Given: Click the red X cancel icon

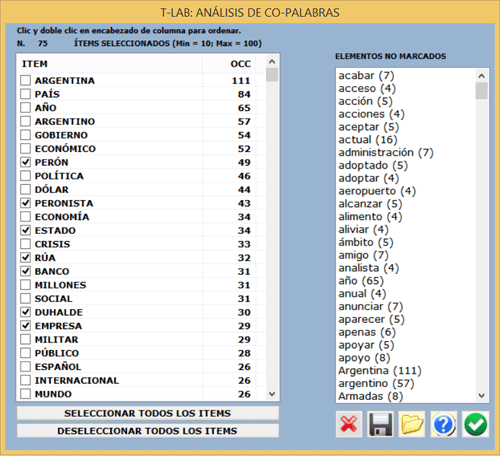Looking at the screenshot, I should coord(349,424).
